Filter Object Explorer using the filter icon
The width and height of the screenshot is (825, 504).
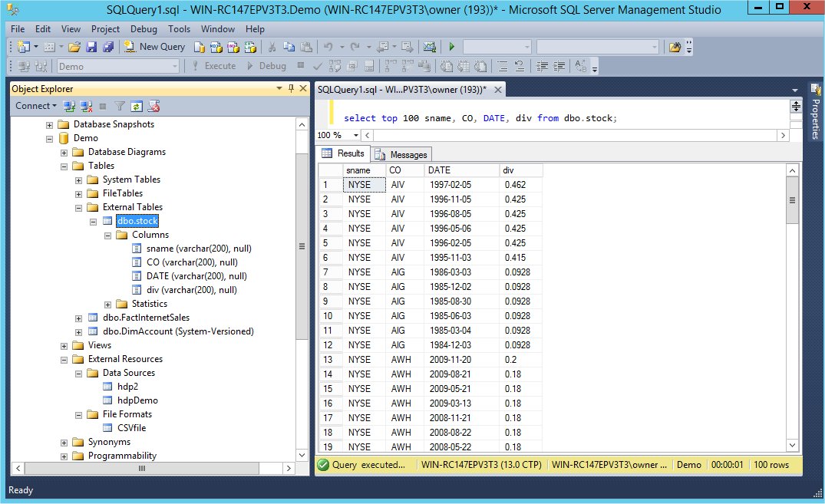(x=119, y=105)
